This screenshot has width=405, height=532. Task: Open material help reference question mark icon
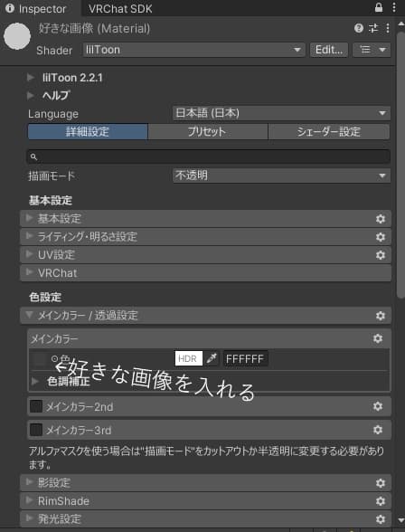(x=359, y=28)
